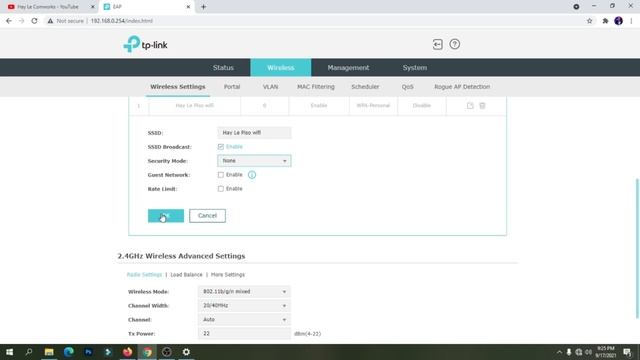This screenshot has height=360, width=640.
Task: Open System main tab
Action: click(x=415, y=68)
